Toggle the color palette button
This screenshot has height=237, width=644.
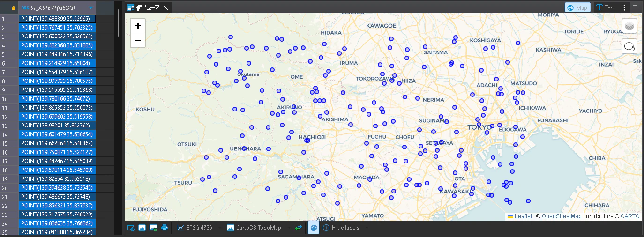314,228
